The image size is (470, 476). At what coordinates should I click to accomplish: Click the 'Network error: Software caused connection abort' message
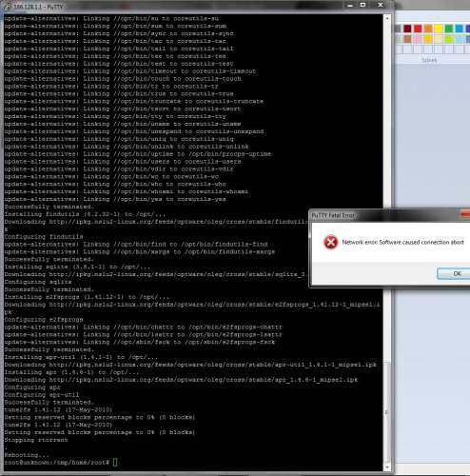402,242
